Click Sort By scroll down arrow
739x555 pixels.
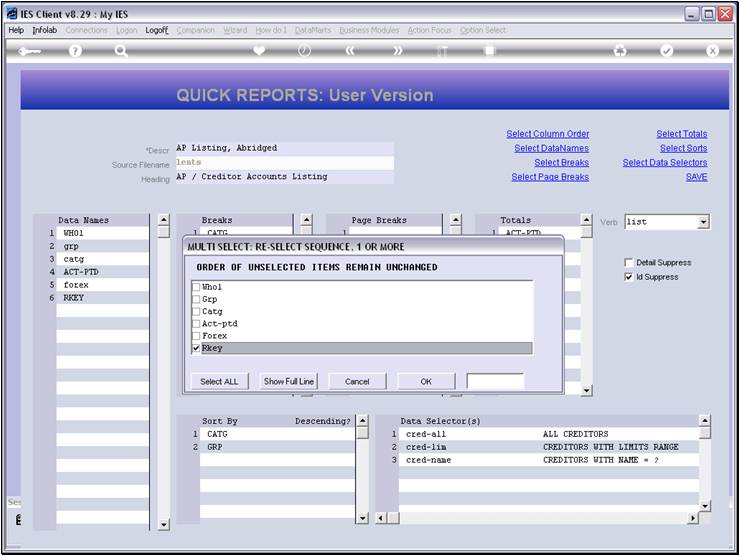(362, 518)
